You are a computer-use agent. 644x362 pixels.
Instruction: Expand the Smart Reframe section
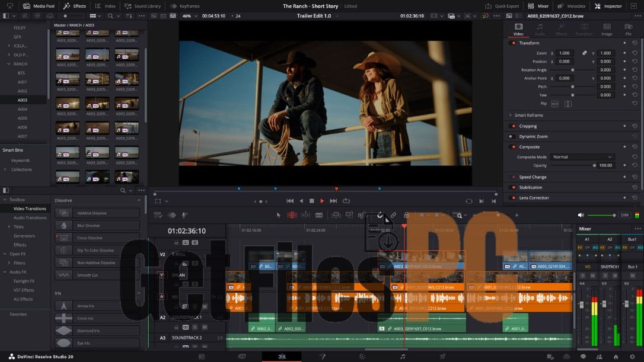click(x=511, y=116)
